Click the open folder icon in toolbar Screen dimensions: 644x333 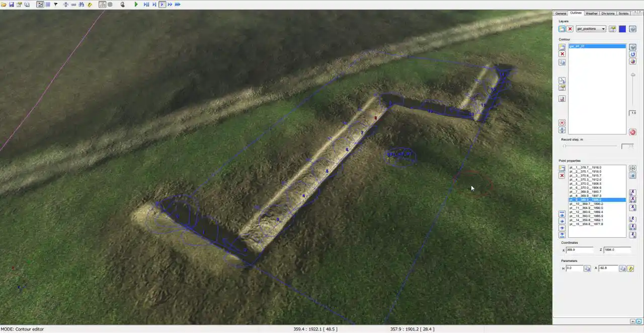[x=4, y=5]
